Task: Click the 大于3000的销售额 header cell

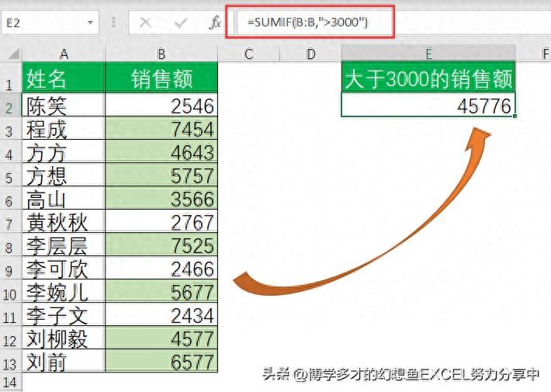Action: pos(428,78)
